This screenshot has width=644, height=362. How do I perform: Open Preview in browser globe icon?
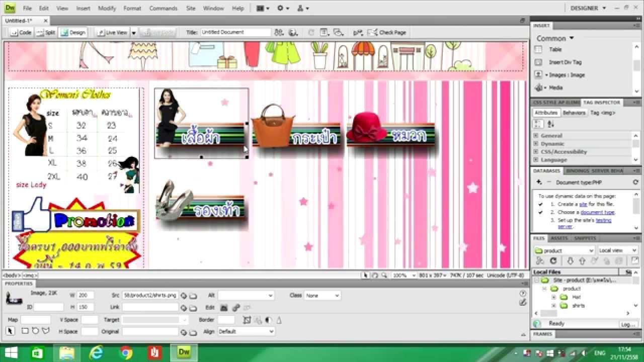coord(293,33)
